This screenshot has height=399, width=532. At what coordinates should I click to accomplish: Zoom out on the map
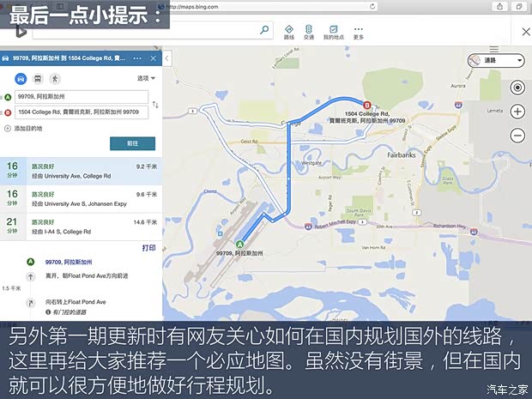pyautogui.click(x=517, y=136)
